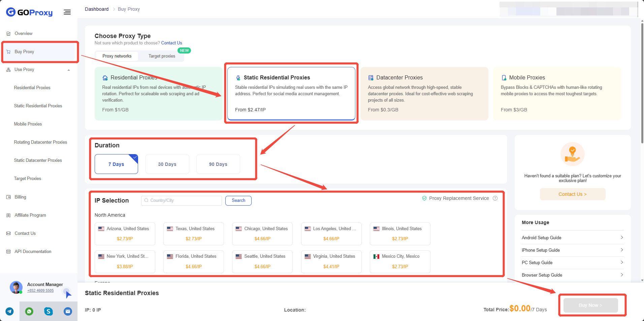The width and height of the screenshot is (644, 321).
Task: Choose Chicago, United States IP location
Action: click(262, 234)
